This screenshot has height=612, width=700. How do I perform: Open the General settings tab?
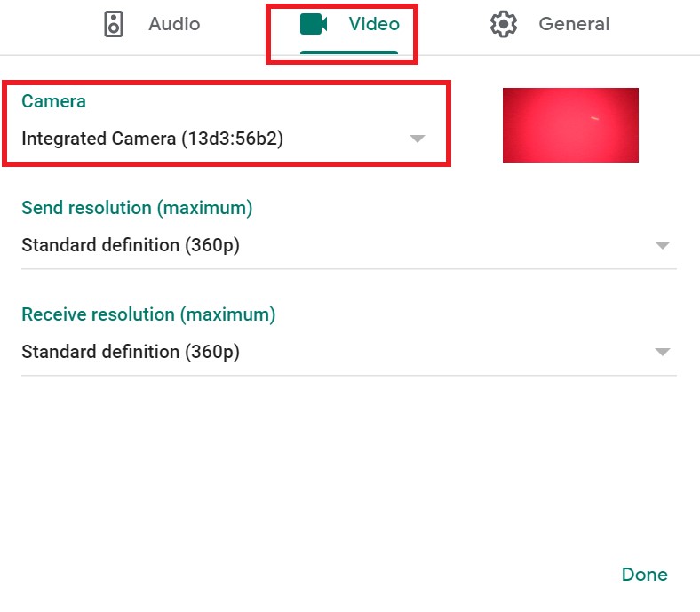click(550, 24)
